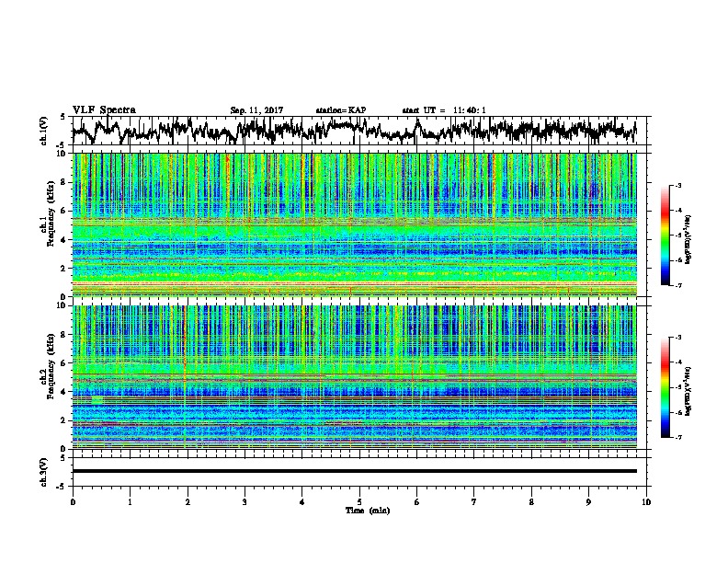Click the -4 value on the ch.1 color bar
Image resolution: width=728 pixels, height=563 pixels.
678,211
